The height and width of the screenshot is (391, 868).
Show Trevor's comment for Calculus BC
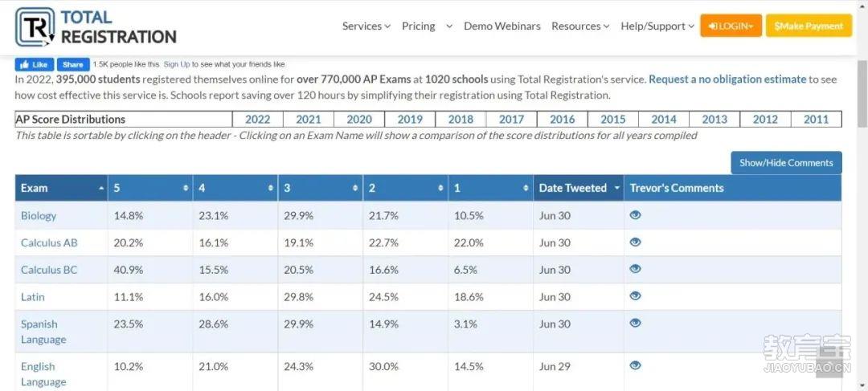pyautogui.click(x=636, y=269)
